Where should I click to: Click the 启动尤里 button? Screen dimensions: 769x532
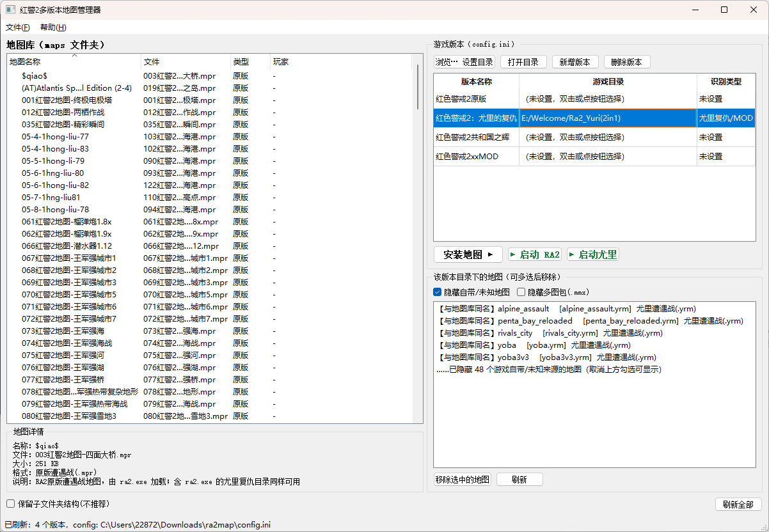[593, 254]
